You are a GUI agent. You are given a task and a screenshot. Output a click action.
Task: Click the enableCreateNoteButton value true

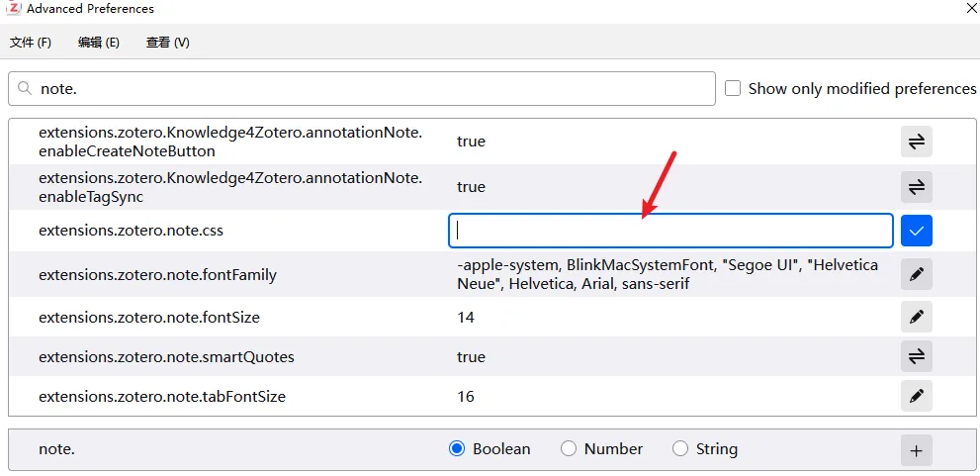pyautogui.click(x=471, y=142)
